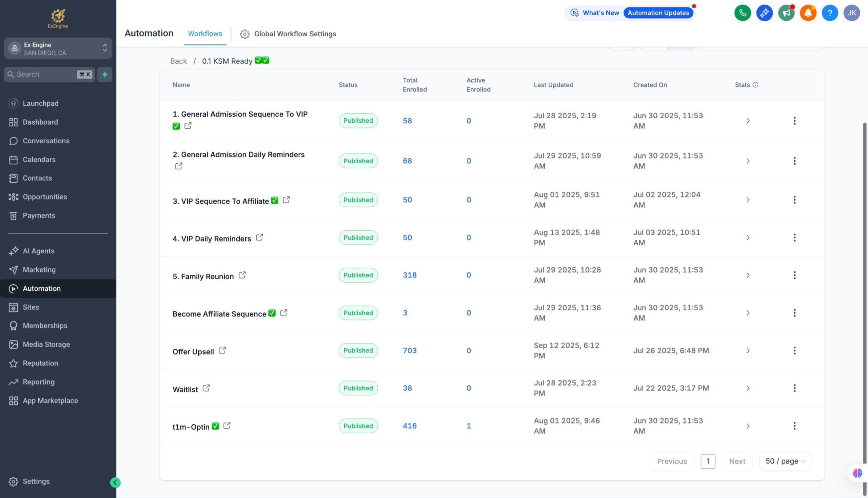
Task: Click the megaphone announcements icon
Action: tap(786, 13)
